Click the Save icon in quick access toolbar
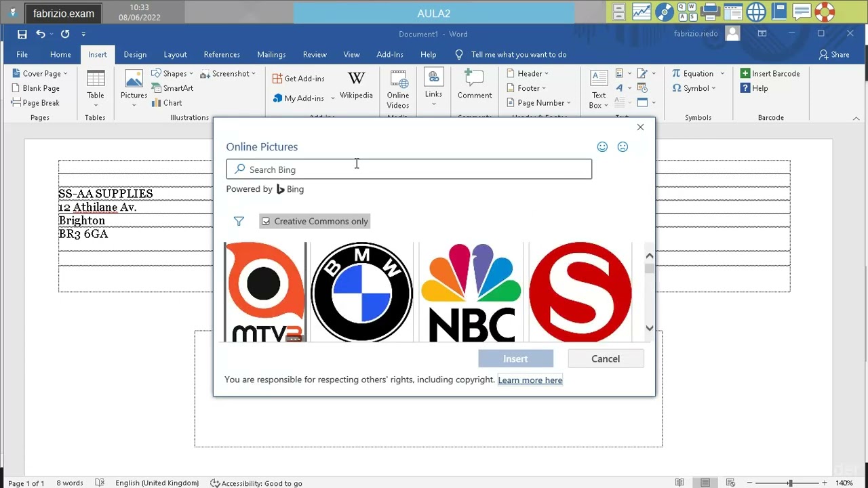Viewport: 868px width, 488px height. pos(22,34)
